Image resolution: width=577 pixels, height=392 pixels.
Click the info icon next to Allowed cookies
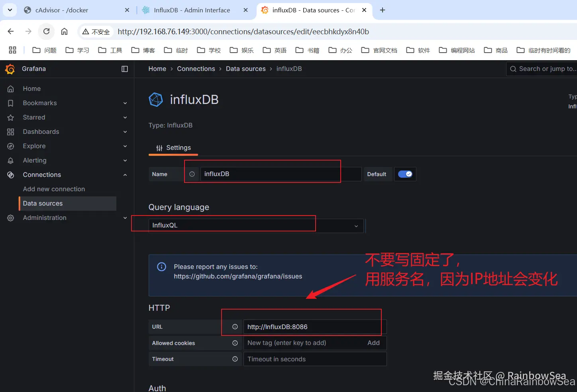[235, 343]
